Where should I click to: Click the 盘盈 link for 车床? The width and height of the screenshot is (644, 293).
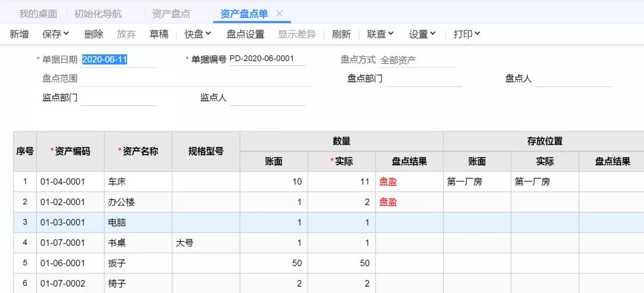[x=388, y=182]
